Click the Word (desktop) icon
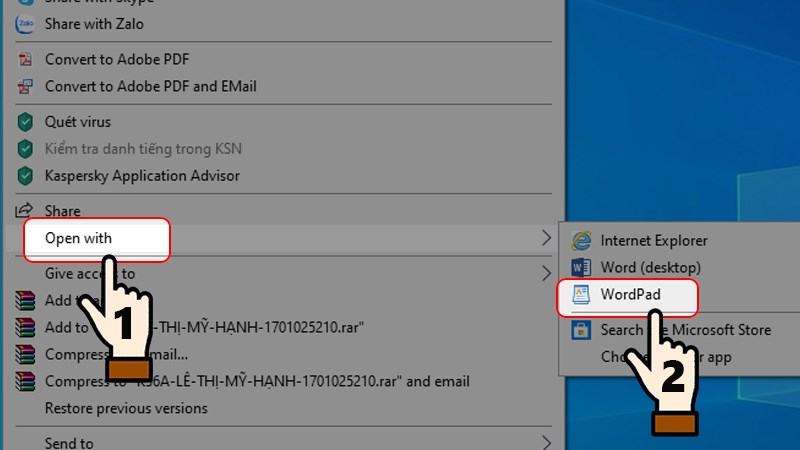800x450 pixels. point(581,268)
